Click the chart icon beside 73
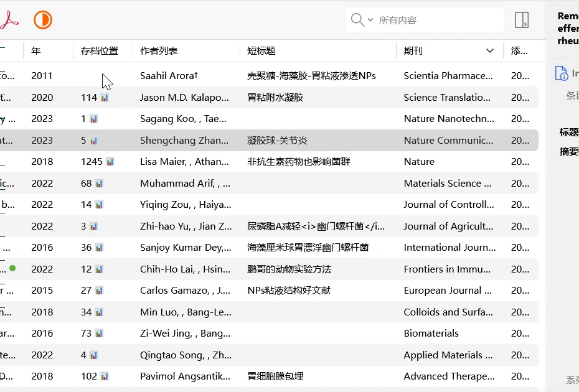The width and height of the screenshot is (579, 392). (99, 334)
